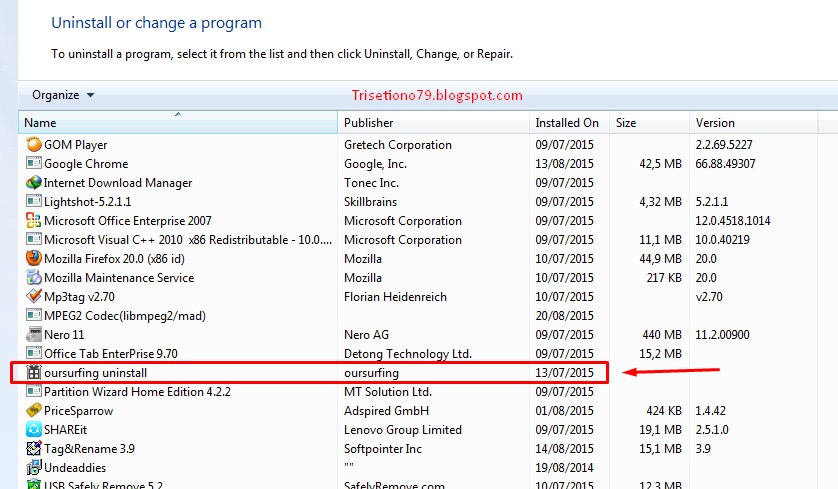Click the 440 MB size value

[x=662, y=335]
